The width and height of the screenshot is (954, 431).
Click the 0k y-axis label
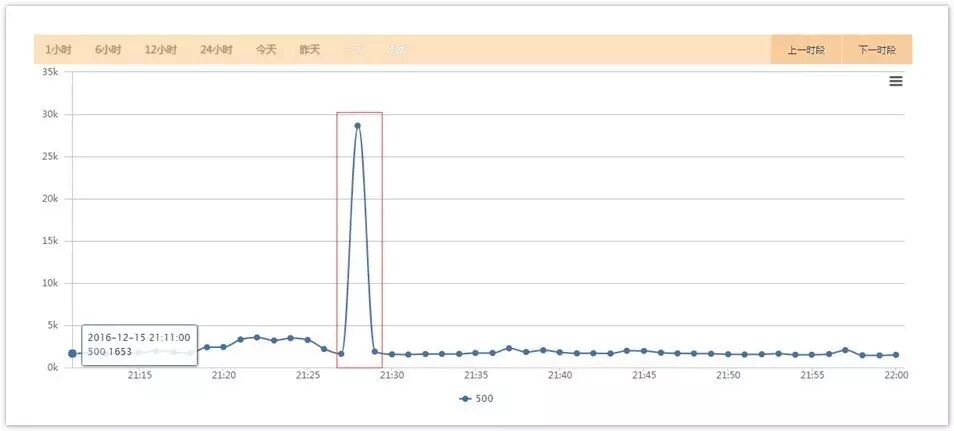tap(51, 368)
